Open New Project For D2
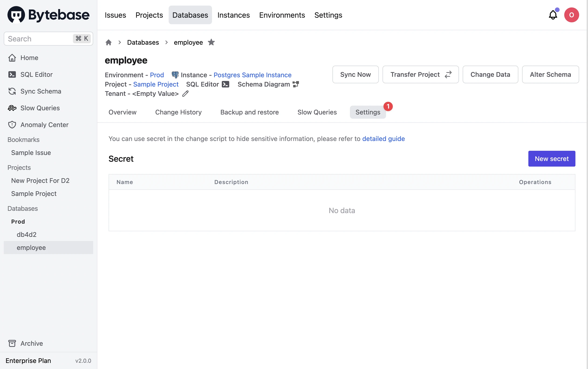The height and width of the screenshot is (369, 588). click(x=40, y=181)
